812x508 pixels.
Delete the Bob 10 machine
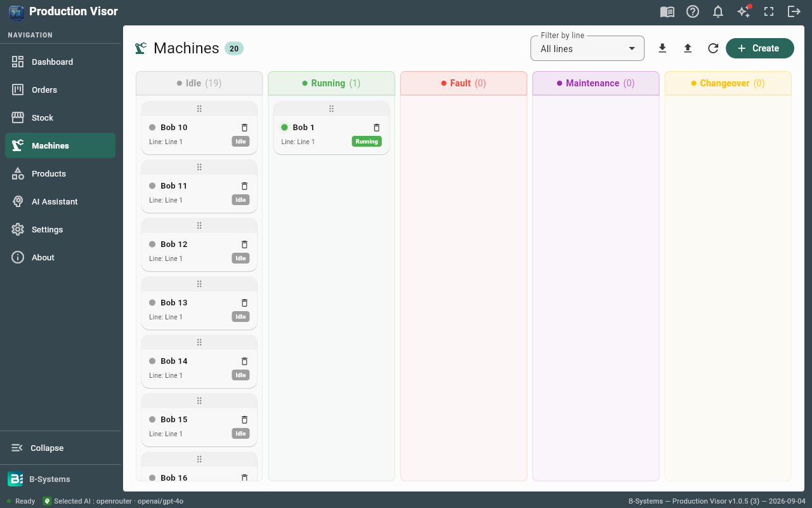244,128
